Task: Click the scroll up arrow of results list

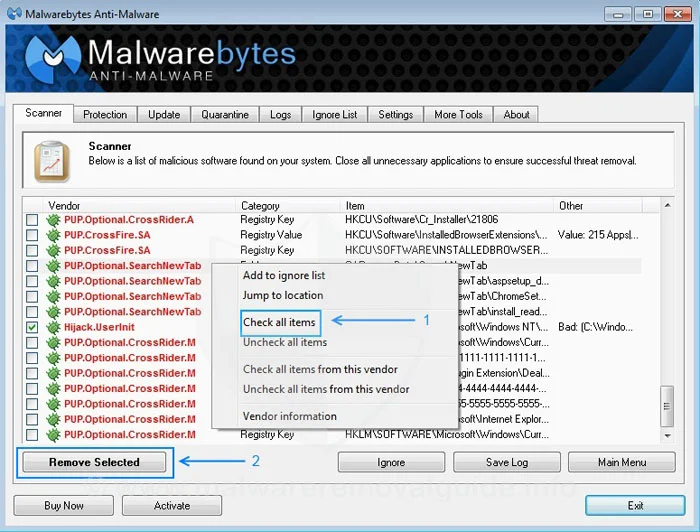Action: 667,205
